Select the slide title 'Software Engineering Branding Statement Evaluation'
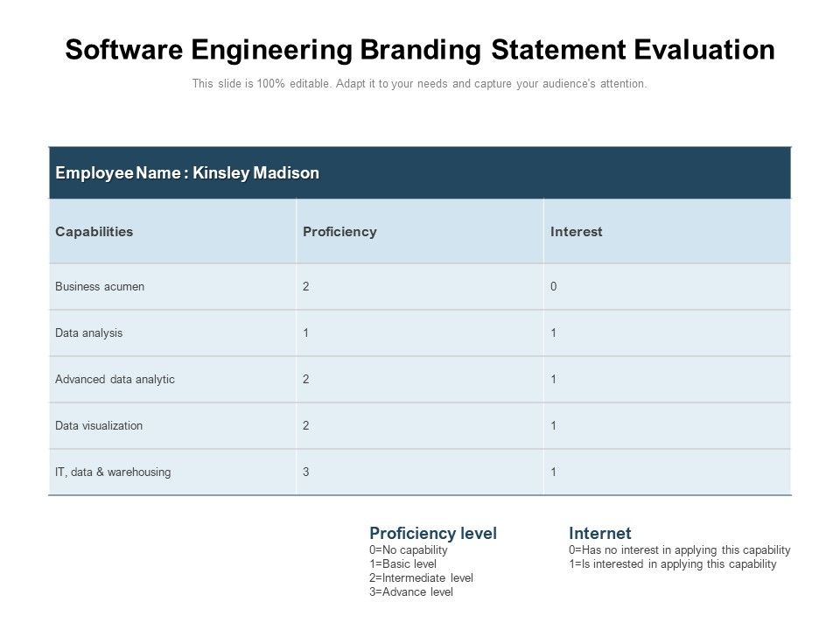840x630 pixels. click(x=420, y=50)
